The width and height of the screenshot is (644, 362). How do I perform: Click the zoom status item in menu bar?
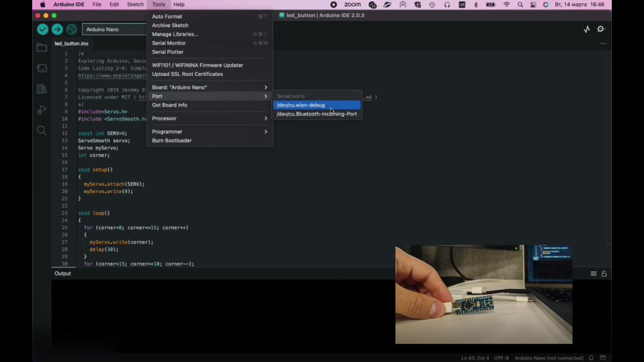352,5
